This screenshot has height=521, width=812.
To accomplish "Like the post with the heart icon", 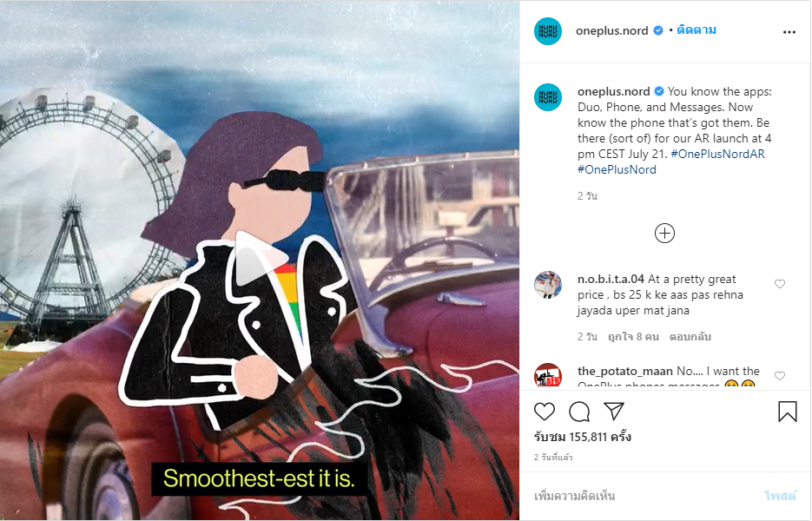I will (545, 412).
